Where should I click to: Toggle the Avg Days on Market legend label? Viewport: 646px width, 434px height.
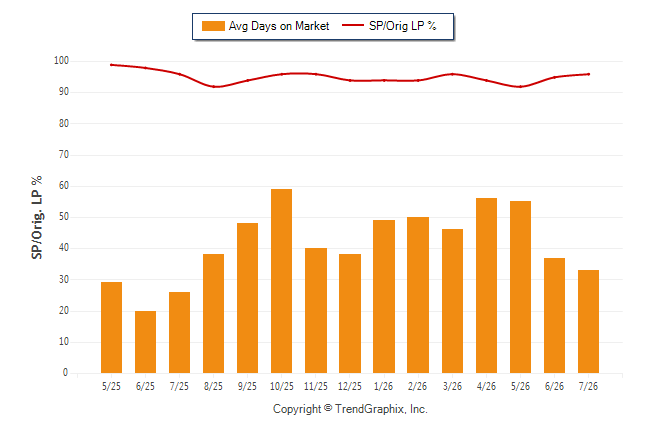tap(279, 26)
